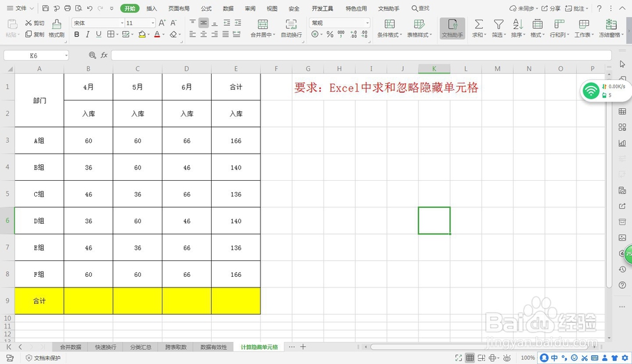Switch to the 合并数据 sheet tab
This screenshot has width=632, height=364.
coord(71,347)
